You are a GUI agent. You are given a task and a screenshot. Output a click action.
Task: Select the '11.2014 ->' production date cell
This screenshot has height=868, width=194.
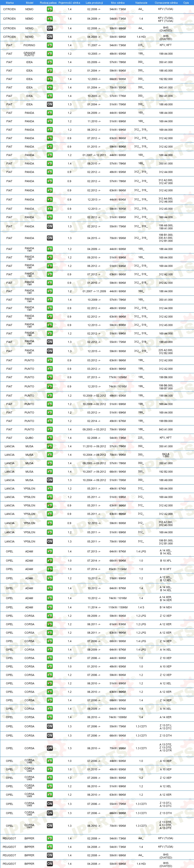click(94, 607)
